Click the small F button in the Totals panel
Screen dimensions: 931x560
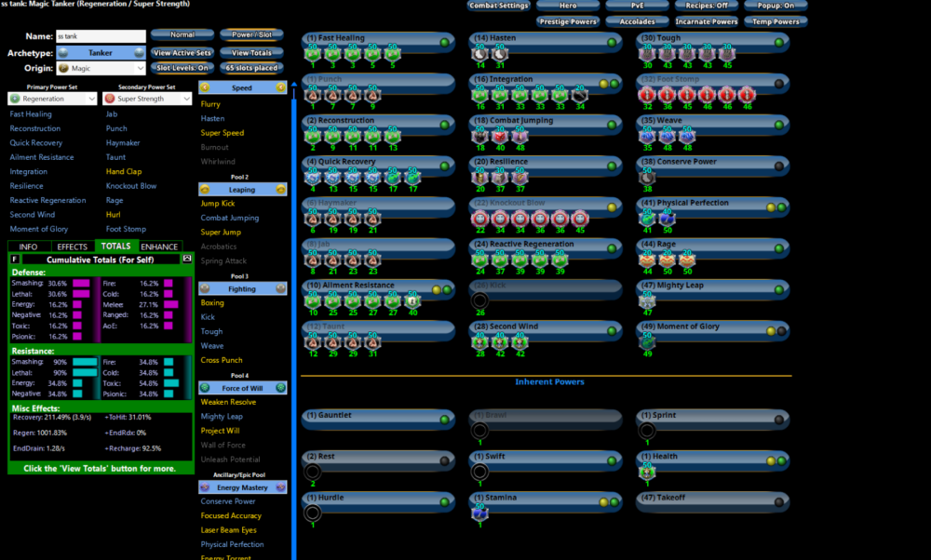[x=15, y=259]
